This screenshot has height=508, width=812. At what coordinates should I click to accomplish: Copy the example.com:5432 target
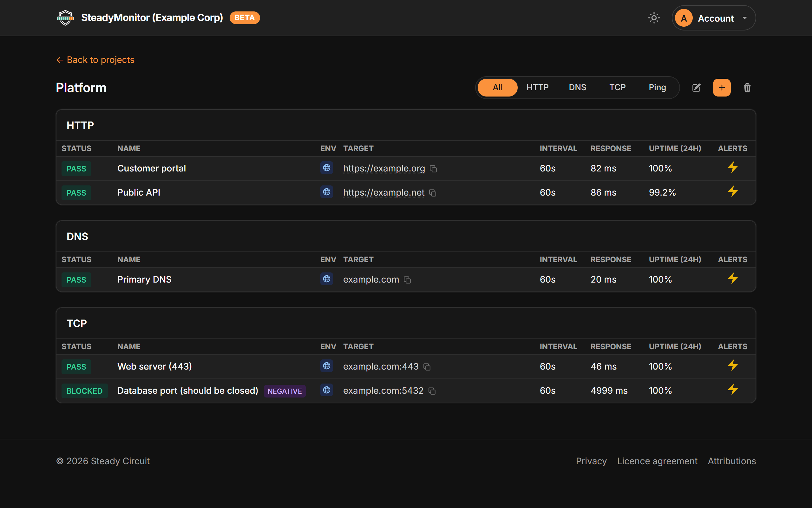point(432,391)
